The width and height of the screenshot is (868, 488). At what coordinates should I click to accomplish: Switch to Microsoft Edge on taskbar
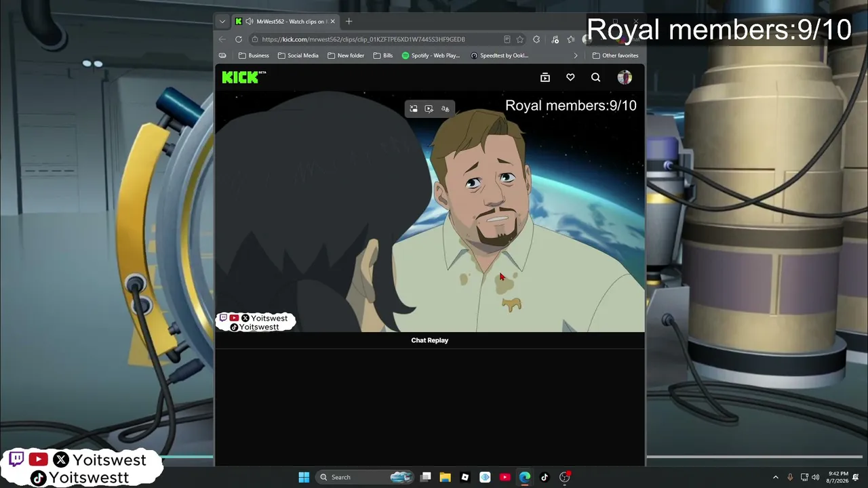pyautogui.click(x=524, y=477)
